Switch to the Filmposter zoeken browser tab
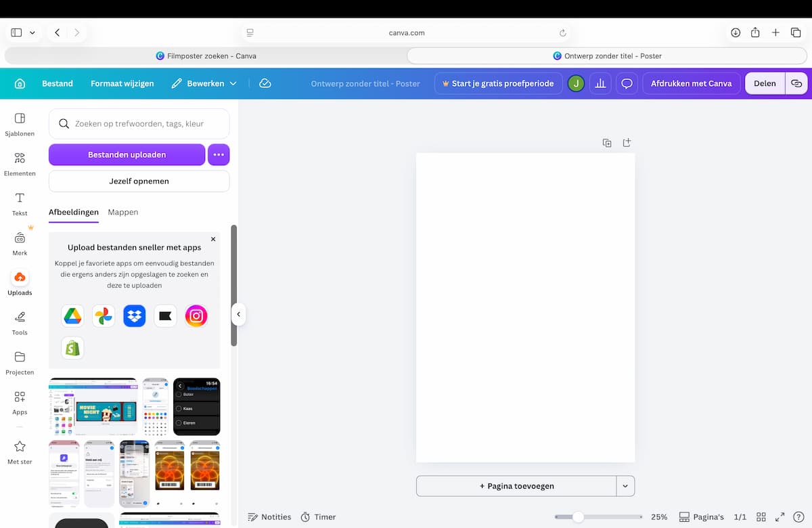Image resolution: width=812 pixels, height=528 pixels. point(205,56)
